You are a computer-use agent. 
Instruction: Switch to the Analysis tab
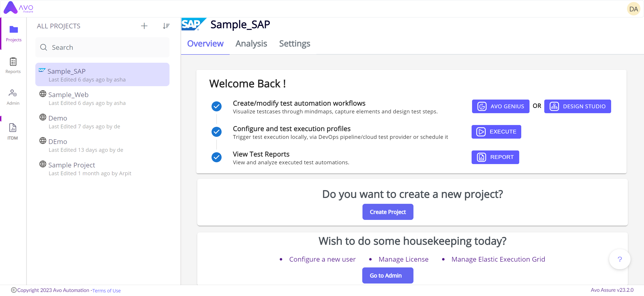(251, 44)
